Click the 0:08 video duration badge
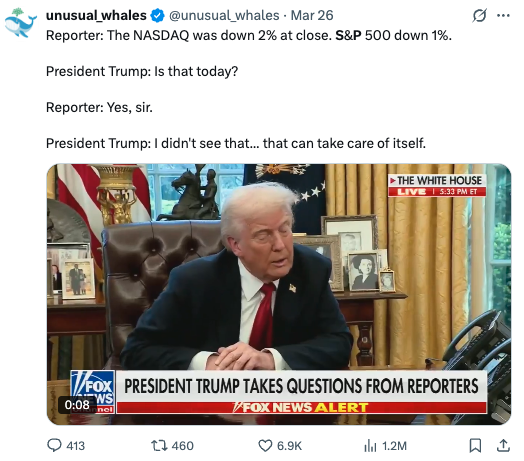 77,405
